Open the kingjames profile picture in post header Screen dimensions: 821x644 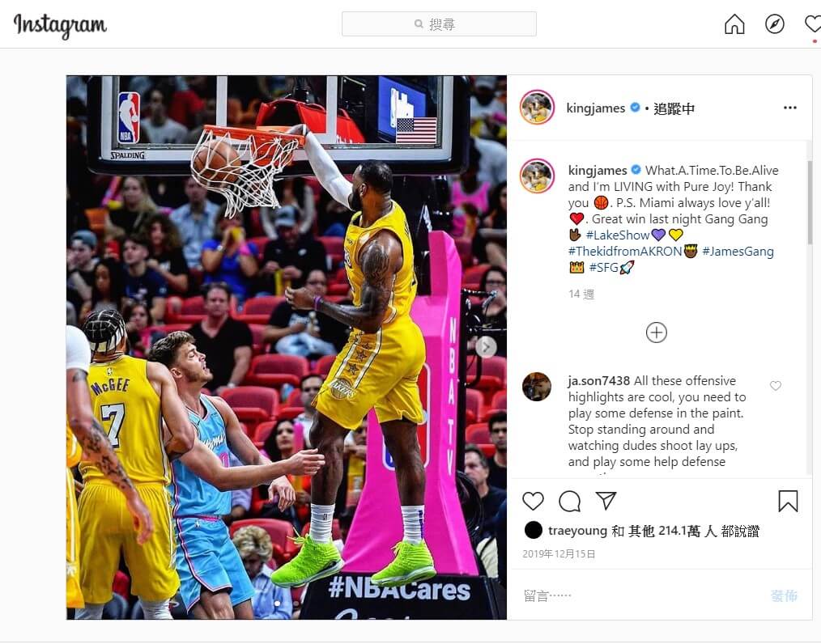[x=537, y=108]
